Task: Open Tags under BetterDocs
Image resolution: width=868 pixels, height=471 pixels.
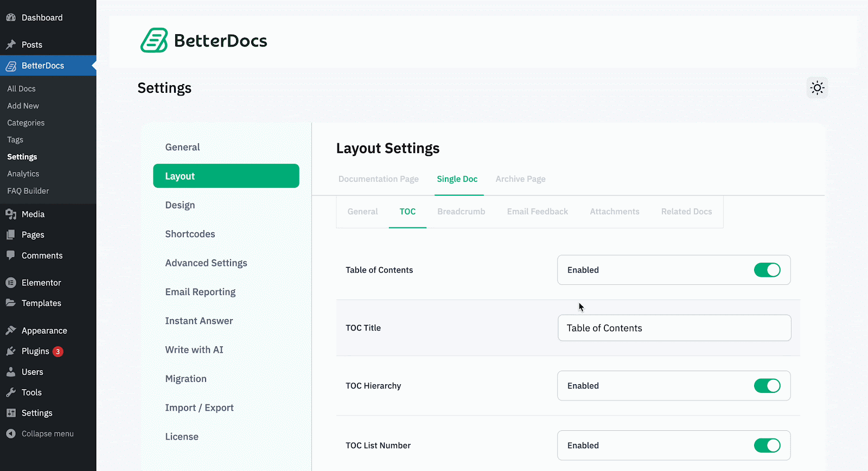Action: click(15, 139)
